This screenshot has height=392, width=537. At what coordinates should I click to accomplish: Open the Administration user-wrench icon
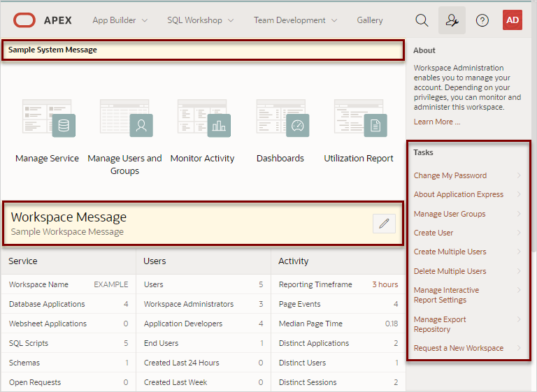tap(452, 20)
